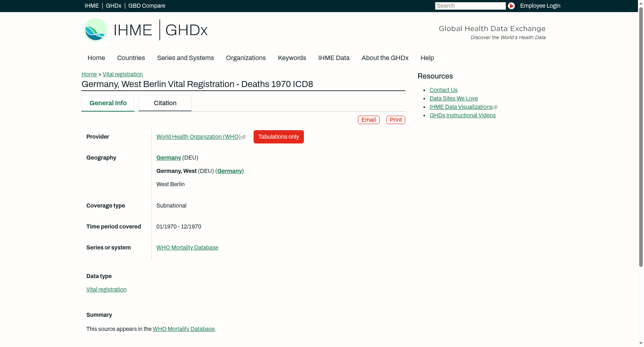Select the General Info tab
The width and height of the screenshot is (644, 347).
[108, 103]
